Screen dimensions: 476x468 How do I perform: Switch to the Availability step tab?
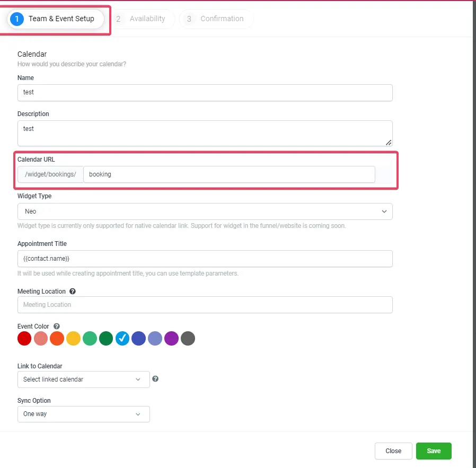pyautogui.click(x=142, y=19)
